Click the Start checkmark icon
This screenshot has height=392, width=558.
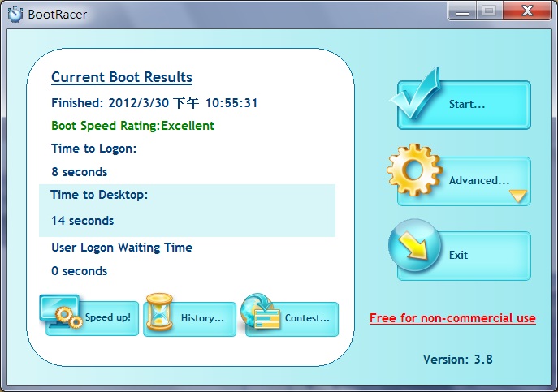416,93
